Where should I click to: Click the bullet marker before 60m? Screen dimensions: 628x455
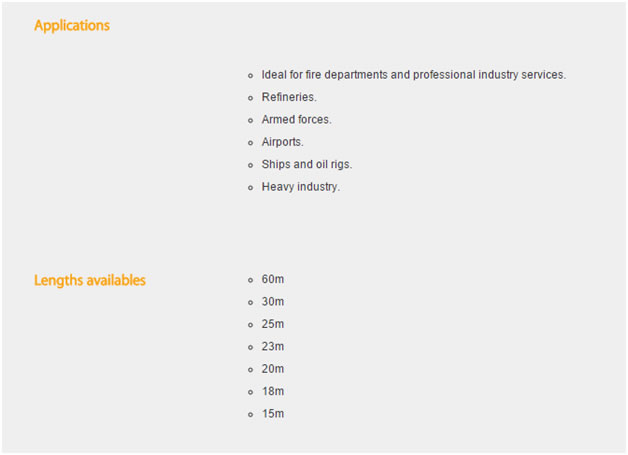250,280
